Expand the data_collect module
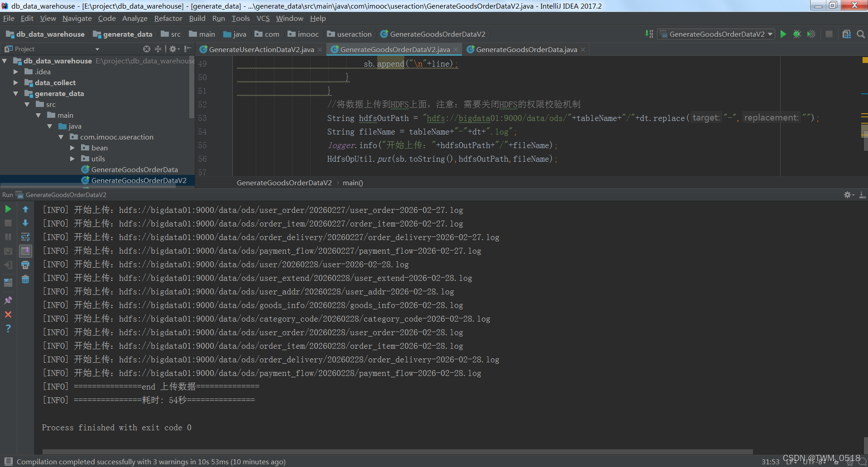Image resolution: width=868 pixels, height=467 pixels. click(x=16, y=82)
